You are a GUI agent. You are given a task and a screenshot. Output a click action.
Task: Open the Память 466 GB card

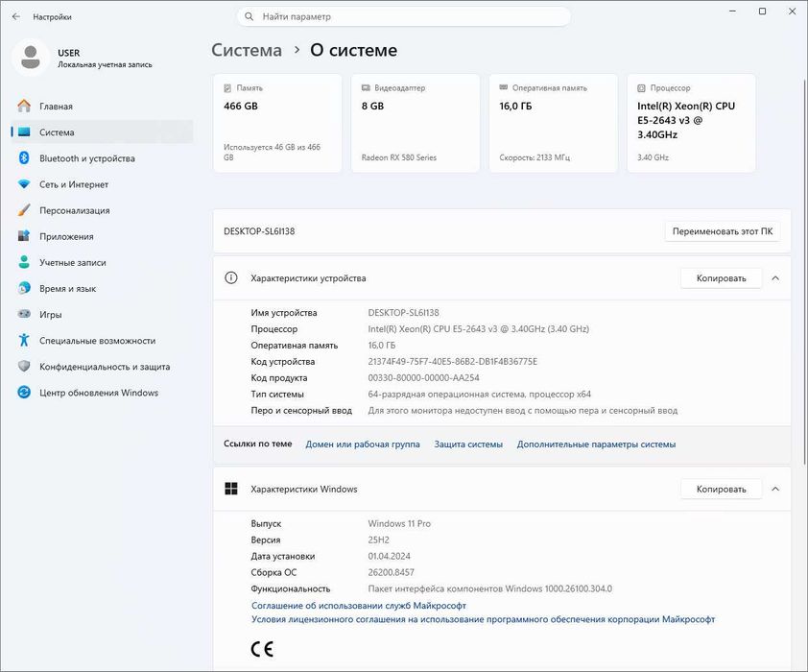coord(277,123)
